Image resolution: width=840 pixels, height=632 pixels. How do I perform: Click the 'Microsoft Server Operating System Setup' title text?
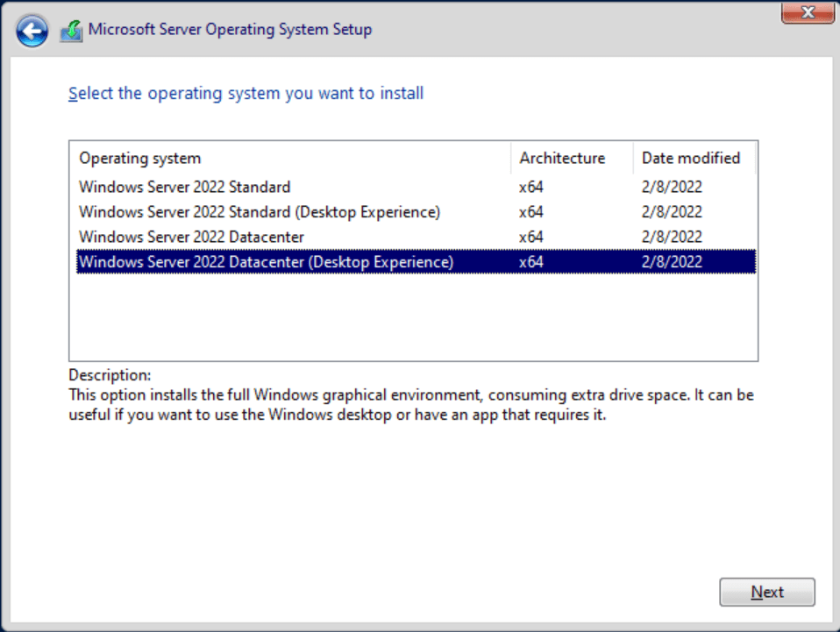click(230, 30)
